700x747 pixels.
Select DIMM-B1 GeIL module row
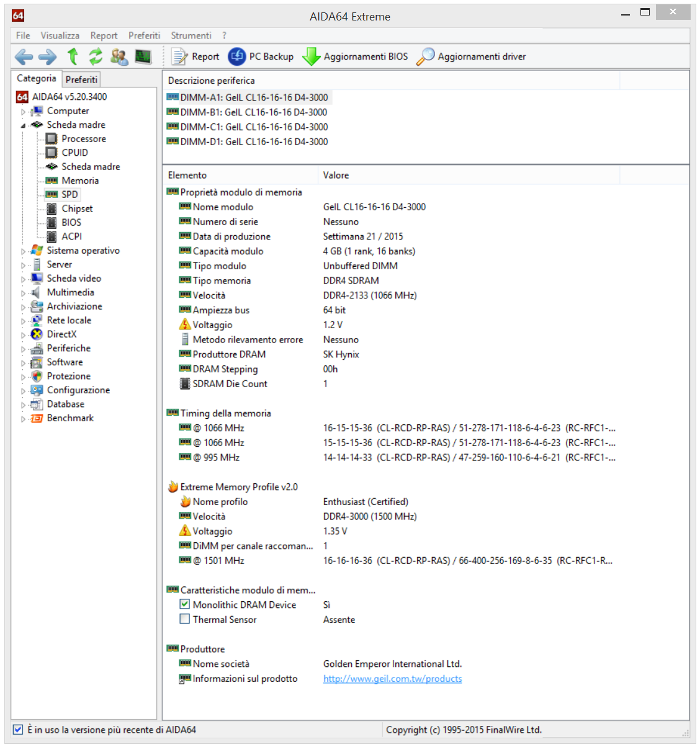click(248, 112)
